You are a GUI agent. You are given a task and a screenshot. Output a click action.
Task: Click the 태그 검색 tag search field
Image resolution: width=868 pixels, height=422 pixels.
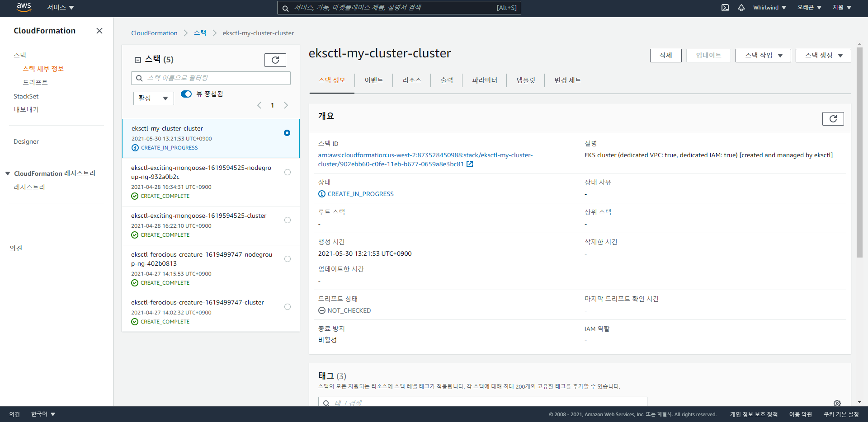click(483, 402)
